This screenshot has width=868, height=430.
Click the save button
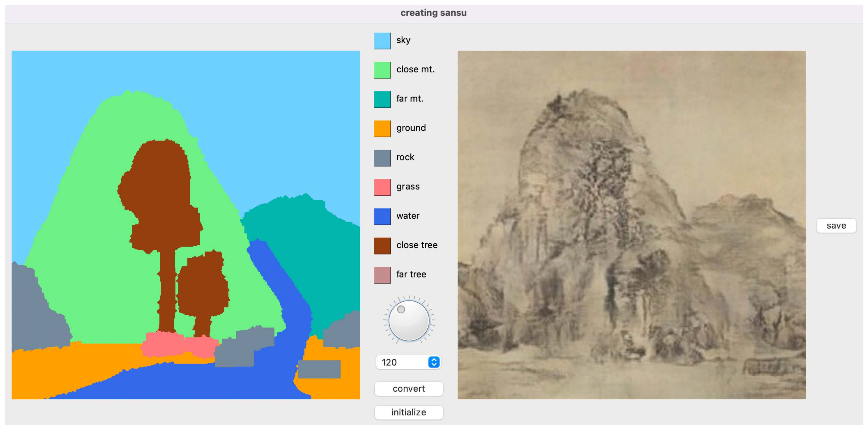point(836,226)
